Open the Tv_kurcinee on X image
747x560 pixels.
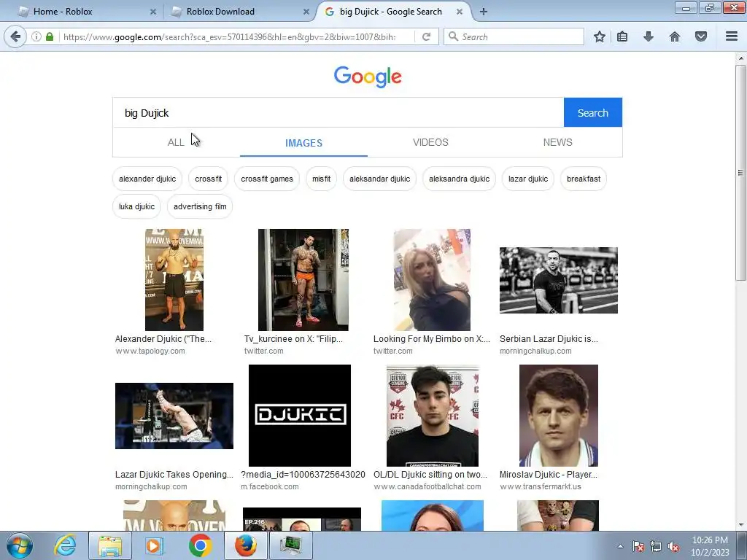pos(303,280)
